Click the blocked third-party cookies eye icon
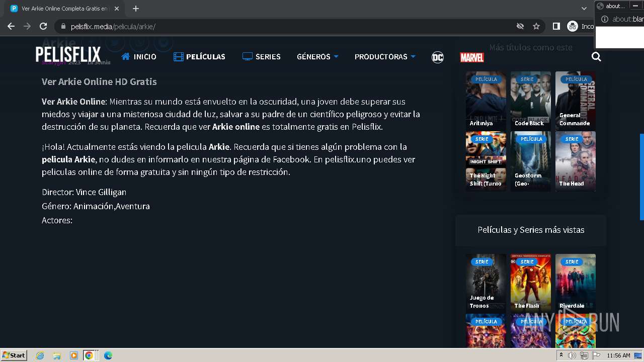Viewport: 644px width, 362px height. pos(520,26)
